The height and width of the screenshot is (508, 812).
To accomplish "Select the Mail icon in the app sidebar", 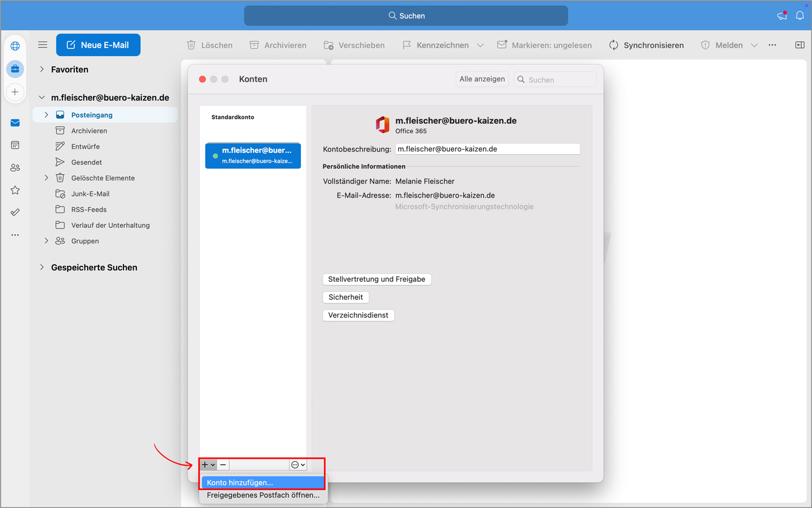I will click(x=15, y=123).
